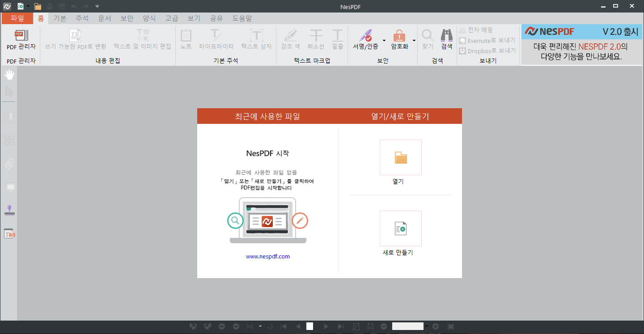Expand page layout dropdown in bottom bar
Screen dimensions: 644x334
(x=260, y=326)
